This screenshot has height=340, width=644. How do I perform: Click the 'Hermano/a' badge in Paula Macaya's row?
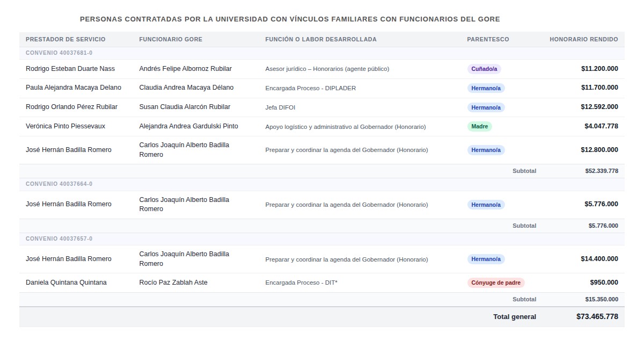[x=486, y=88]
